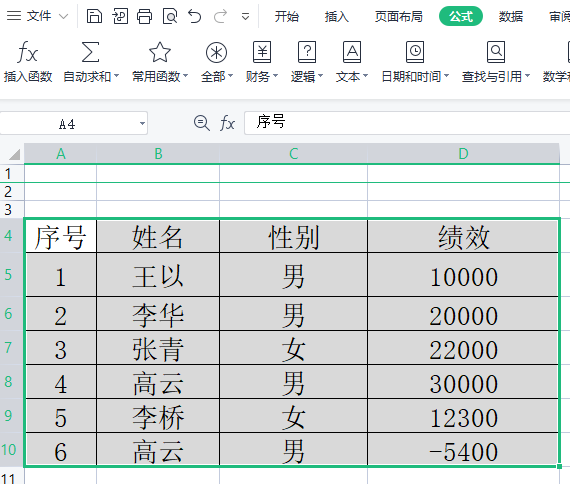This screenshot has width=570, height=484.
Task: Expand the 文本 functions dropdown
Action: (x=366, y=76)
